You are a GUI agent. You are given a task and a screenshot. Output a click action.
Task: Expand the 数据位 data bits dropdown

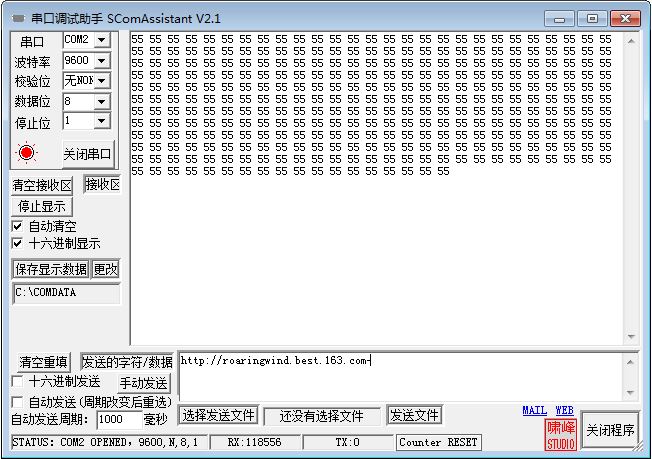tap(101, 101)
